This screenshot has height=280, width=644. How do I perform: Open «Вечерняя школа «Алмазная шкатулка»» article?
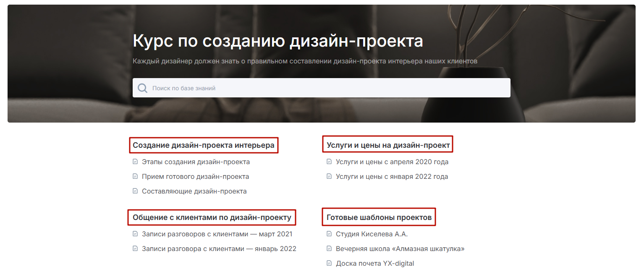(x=400, y=249)
